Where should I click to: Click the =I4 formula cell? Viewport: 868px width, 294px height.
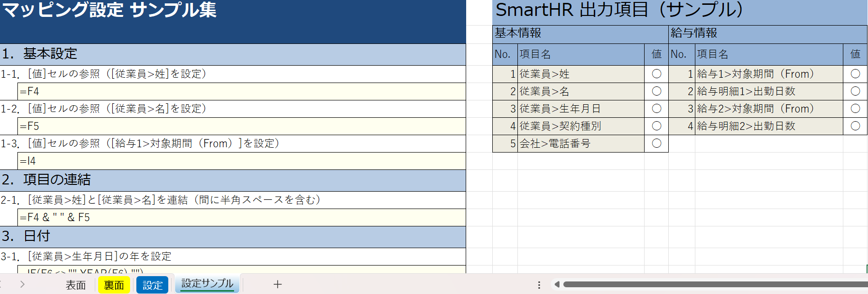241,161
